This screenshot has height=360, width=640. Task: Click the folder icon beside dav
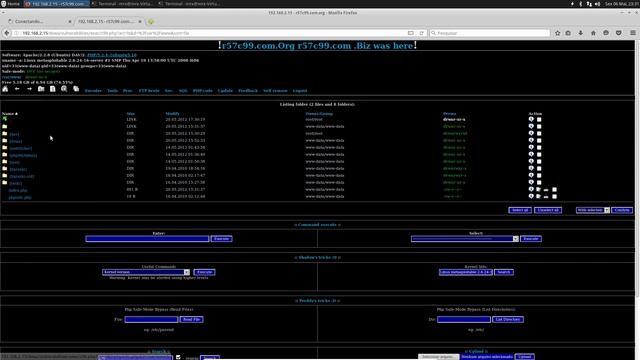[4, 133]
